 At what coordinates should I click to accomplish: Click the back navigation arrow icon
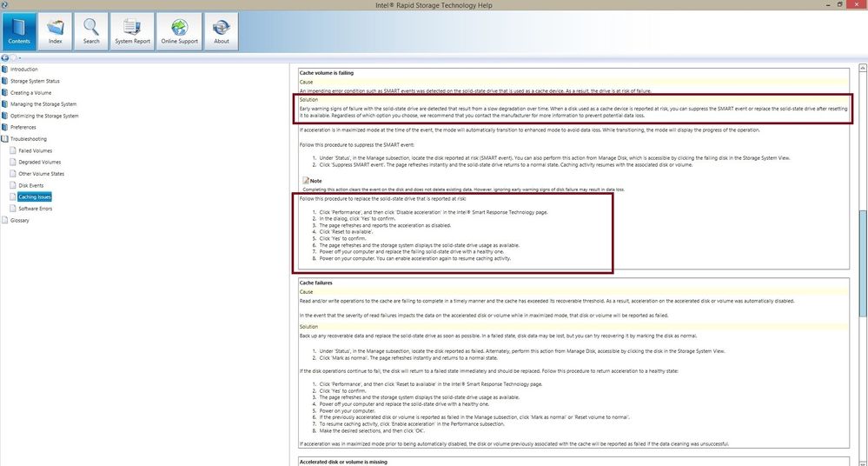5,57
